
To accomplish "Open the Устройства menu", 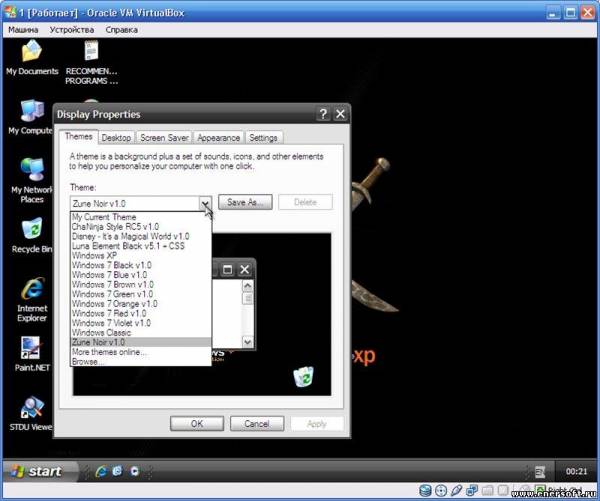I will tap(72, 30).
